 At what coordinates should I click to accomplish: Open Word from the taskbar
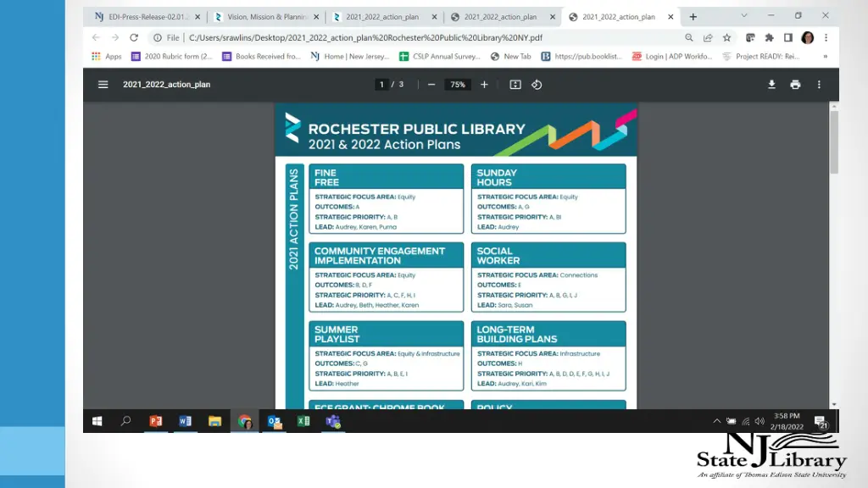point(186,422)
